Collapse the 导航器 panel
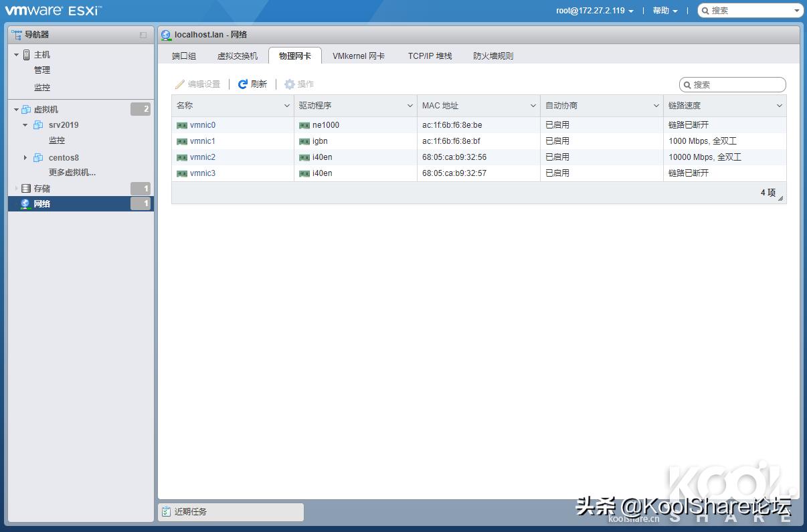807x532 pixels. click(143, 34)
